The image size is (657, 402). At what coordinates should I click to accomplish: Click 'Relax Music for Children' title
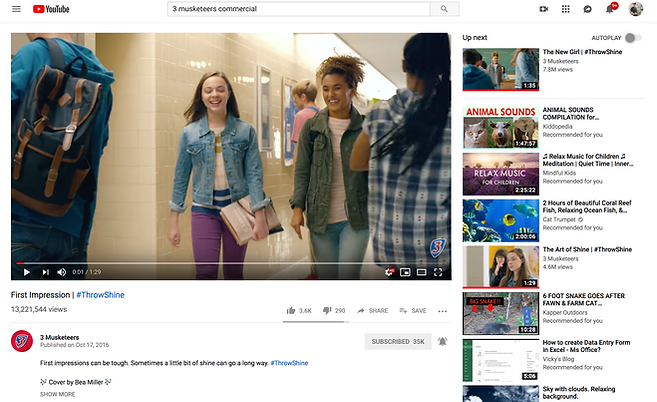[x=588, y=160]
